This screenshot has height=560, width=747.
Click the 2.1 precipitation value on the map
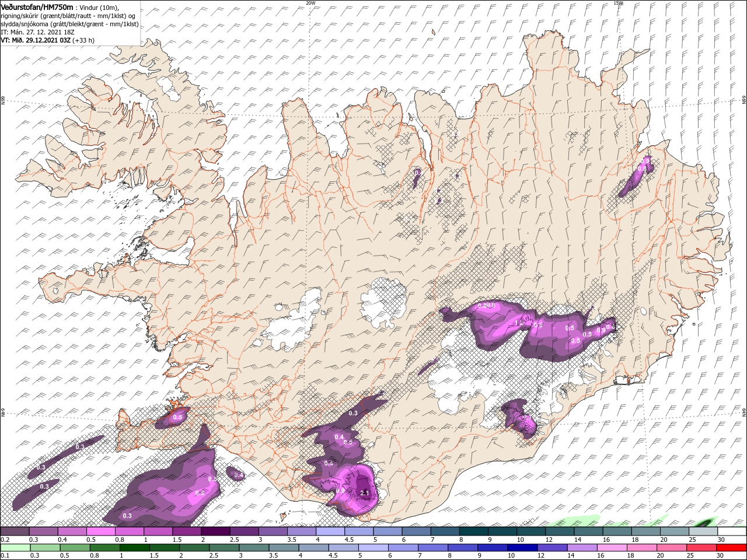pos(365,493)
